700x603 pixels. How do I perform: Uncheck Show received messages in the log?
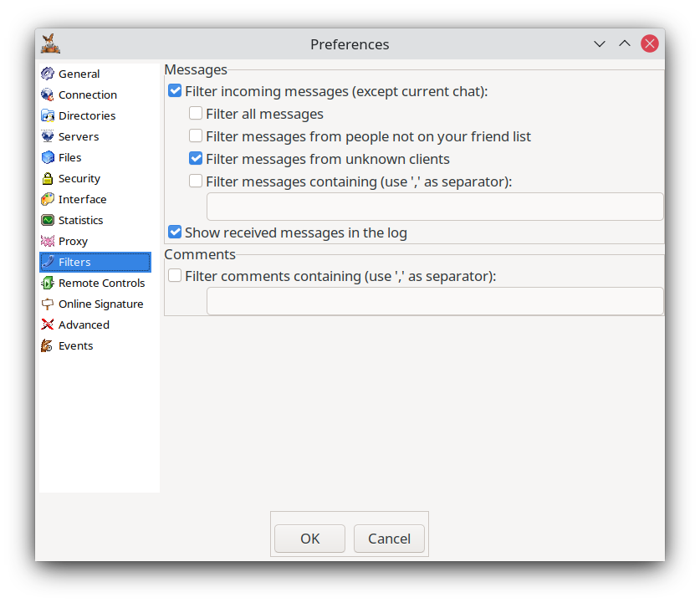coord(175,233)
